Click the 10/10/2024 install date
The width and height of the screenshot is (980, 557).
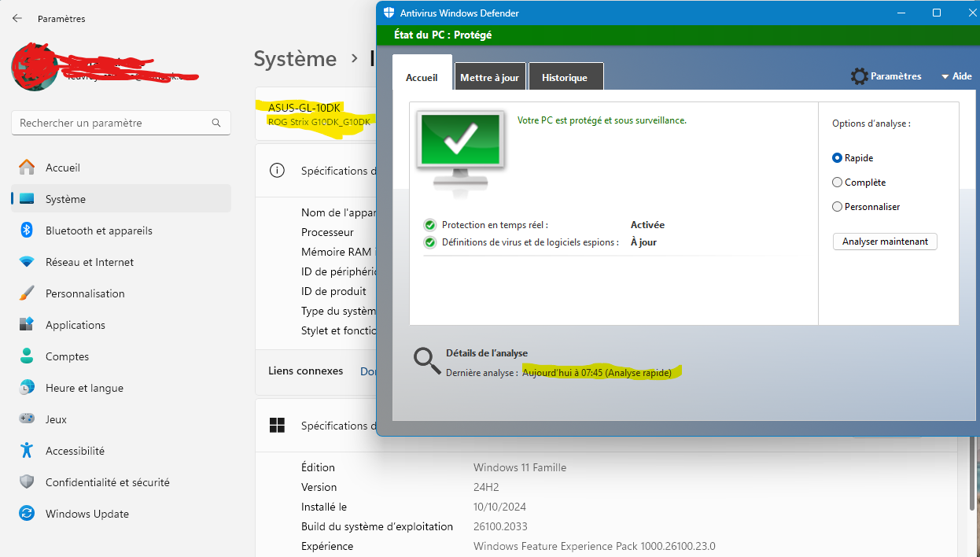pos(499,507)
